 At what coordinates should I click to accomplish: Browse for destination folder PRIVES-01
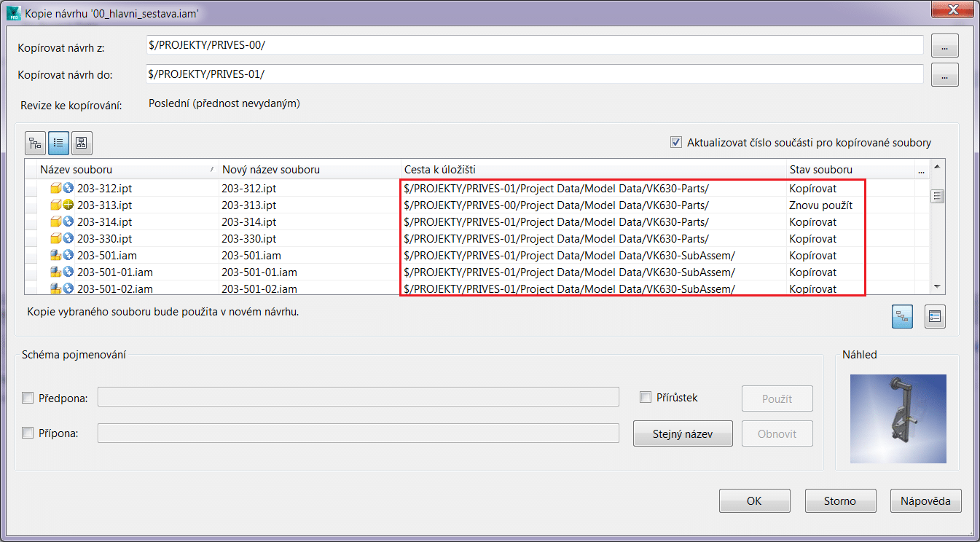coord(944,74)
